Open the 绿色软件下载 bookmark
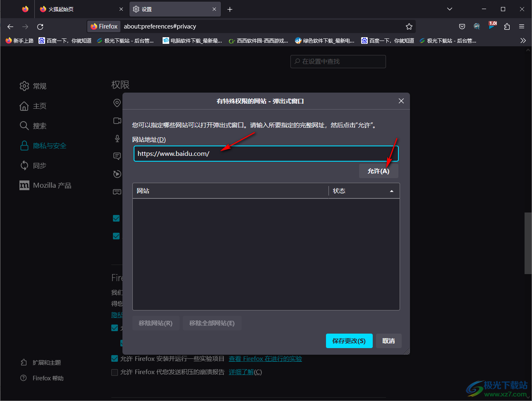 click(x=325, y=41)
